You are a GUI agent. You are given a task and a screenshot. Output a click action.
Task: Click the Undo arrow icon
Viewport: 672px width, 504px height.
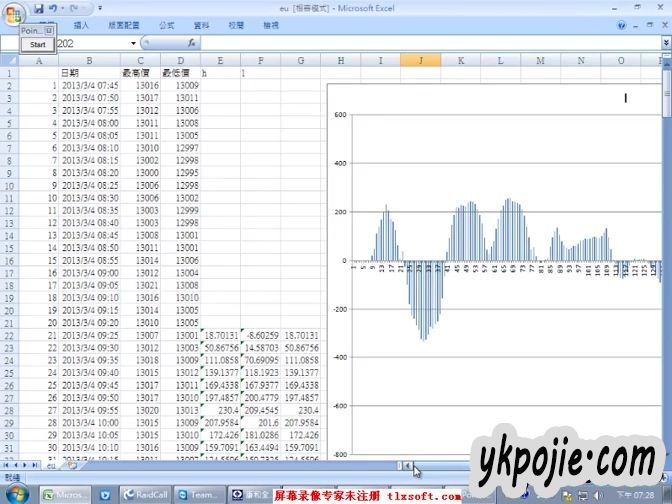(52, 8)
